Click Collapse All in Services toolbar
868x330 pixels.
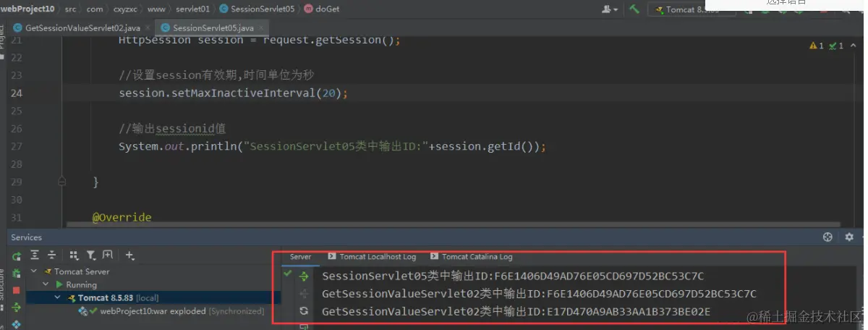click(51, 255)
